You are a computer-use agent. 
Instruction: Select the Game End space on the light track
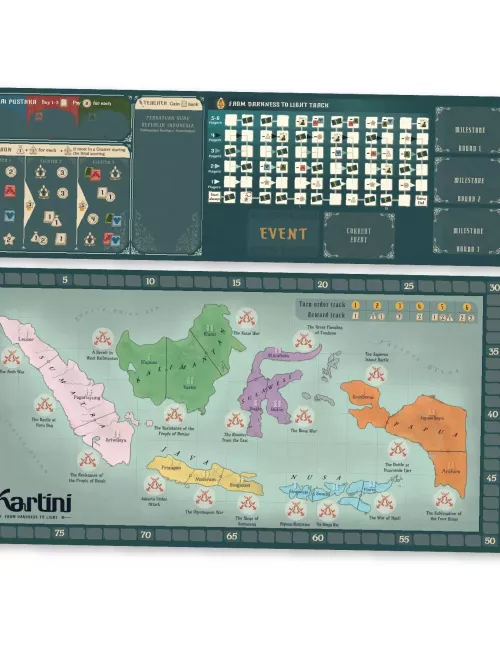tap(421, 201)
